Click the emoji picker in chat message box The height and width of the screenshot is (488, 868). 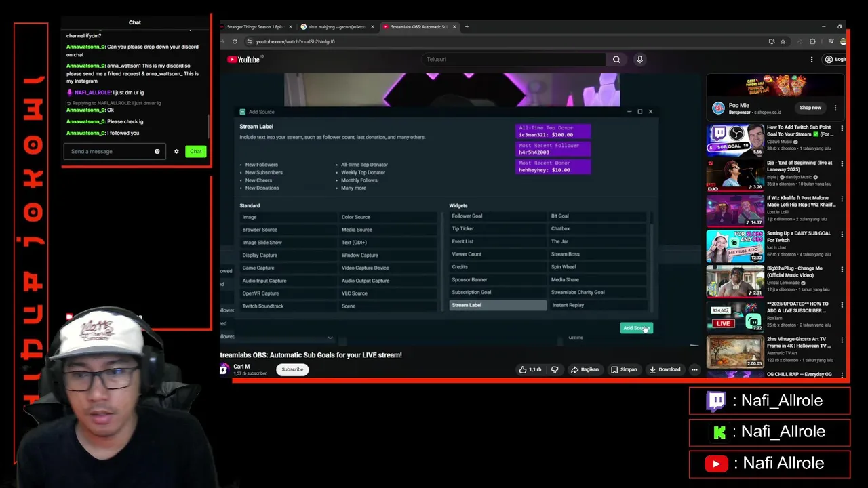tap(157, 152)
